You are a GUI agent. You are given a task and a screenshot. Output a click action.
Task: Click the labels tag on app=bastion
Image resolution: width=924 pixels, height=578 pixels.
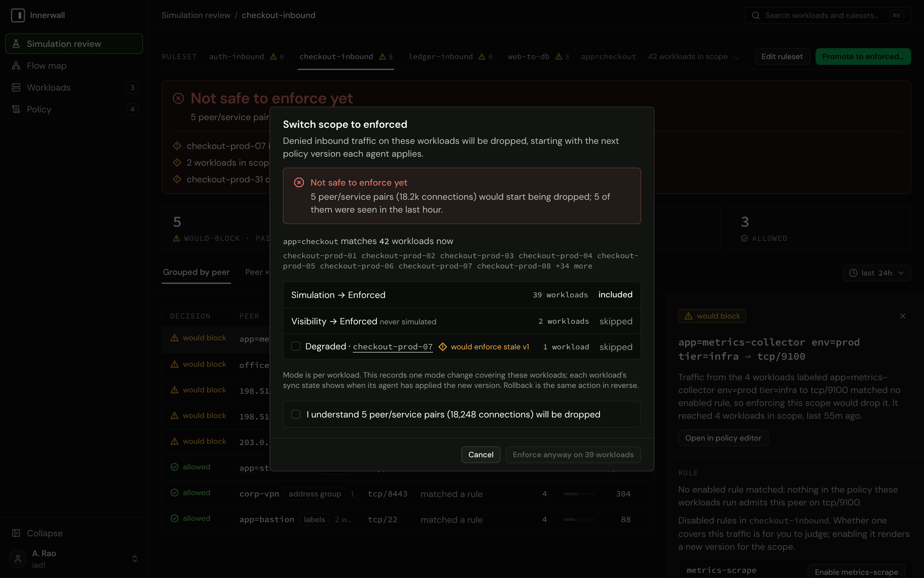(x=315, y=520)
